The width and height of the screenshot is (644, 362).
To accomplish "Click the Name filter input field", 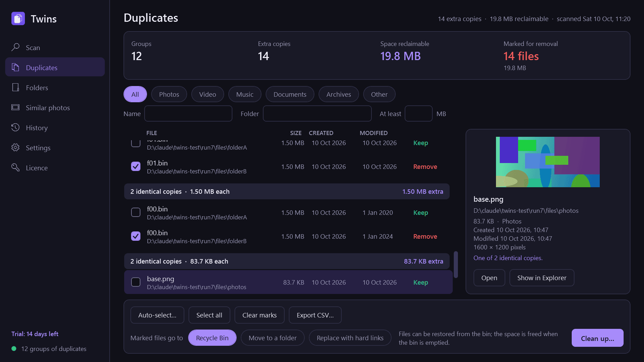I will pos(188,114).
